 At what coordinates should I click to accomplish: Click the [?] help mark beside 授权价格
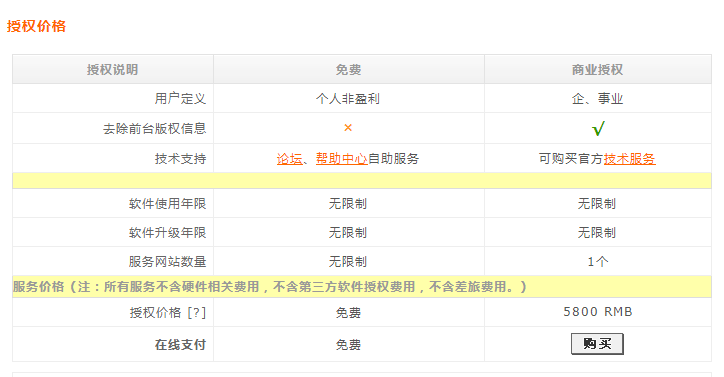(197, 313)
